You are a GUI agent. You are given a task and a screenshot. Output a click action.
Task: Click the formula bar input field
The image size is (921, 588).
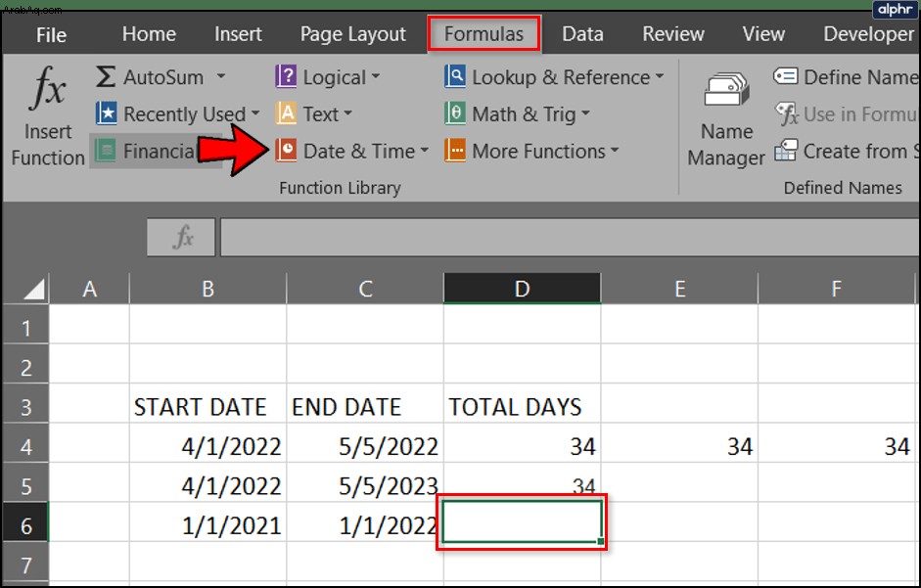(x=570, y=237)
